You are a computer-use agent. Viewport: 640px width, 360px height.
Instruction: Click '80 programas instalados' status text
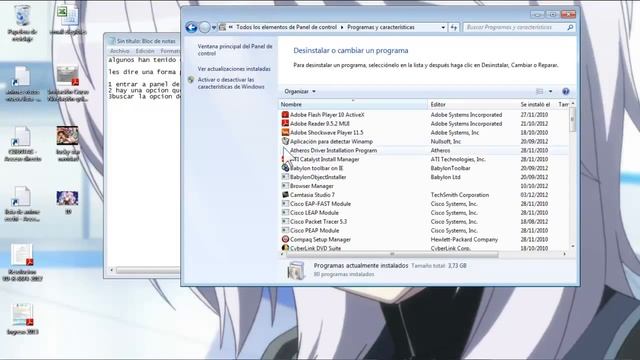click(344, 275)
